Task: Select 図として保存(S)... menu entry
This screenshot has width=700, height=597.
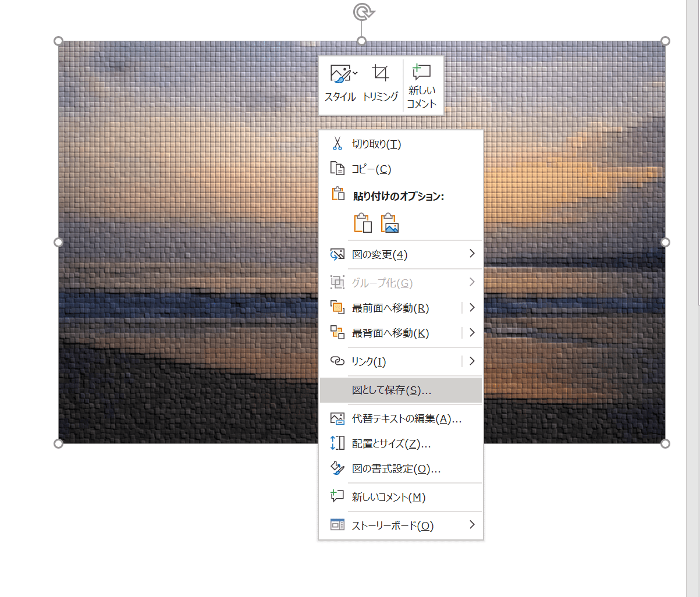Action: (401, 390)
